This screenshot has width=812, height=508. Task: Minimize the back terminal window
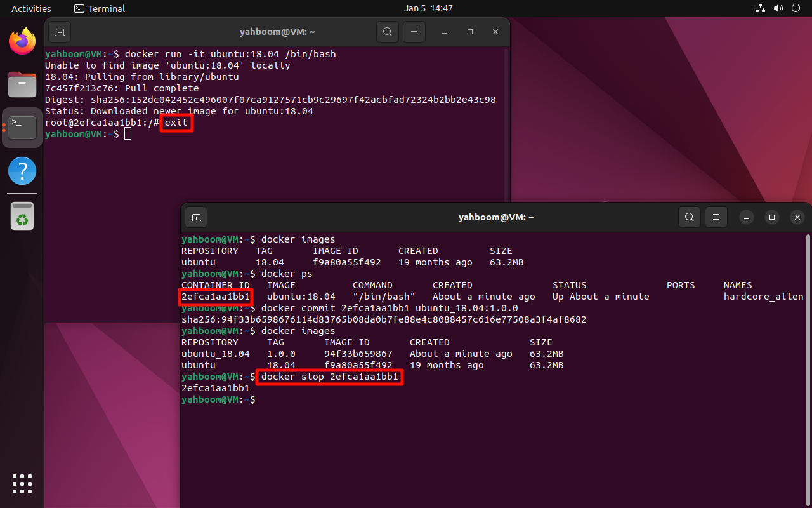446,32
